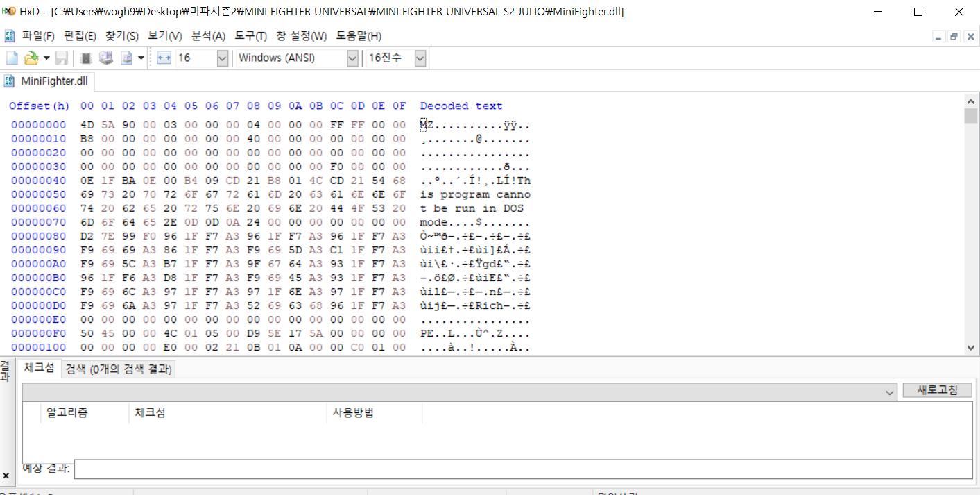Click the Save floppy disk icon
980x495 pixels.
point(62,58)
